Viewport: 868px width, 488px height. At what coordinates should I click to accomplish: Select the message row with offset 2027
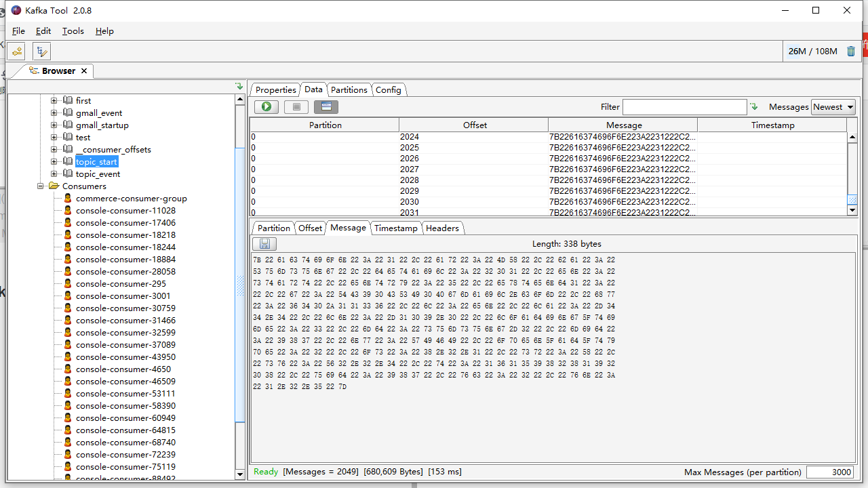pyautogui.click(x=549, y=169)
